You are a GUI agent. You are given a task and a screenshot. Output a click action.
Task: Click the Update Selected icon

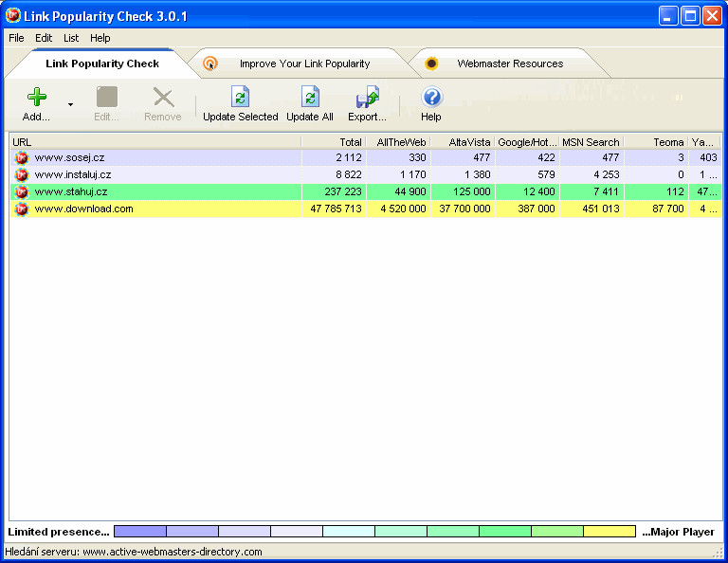tap(241, 97)
